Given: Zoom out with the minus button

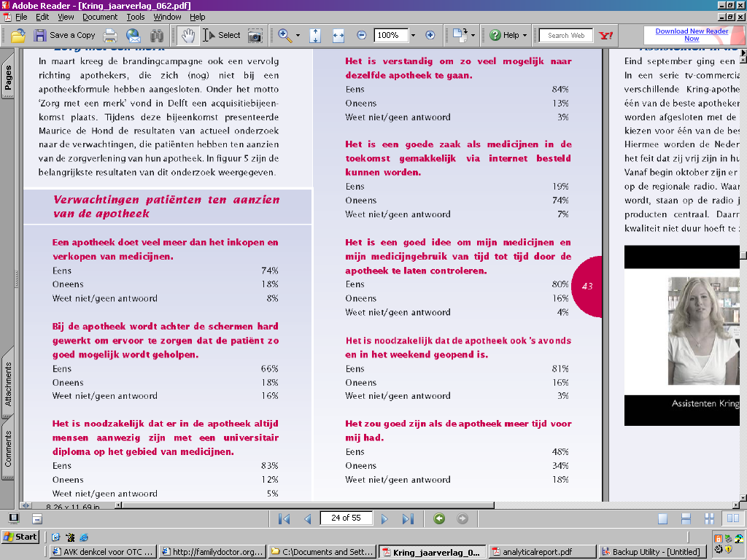Looking at the screenshot, I should click(x=362, y=35).
